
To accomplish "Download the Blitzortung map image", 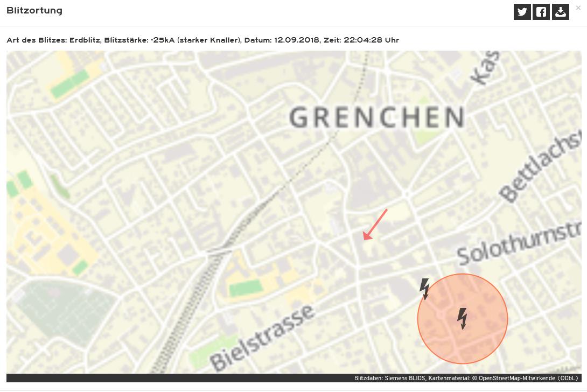I will 561,12.
